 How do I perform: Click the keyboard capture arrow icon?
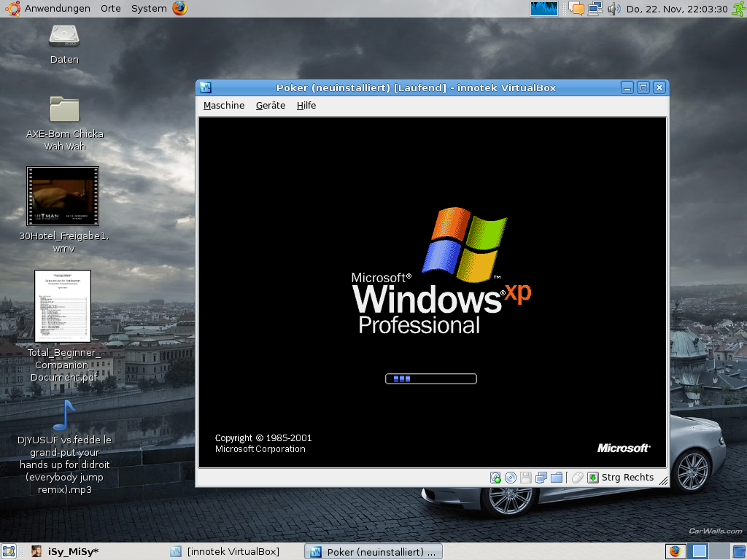pos(592,478)
